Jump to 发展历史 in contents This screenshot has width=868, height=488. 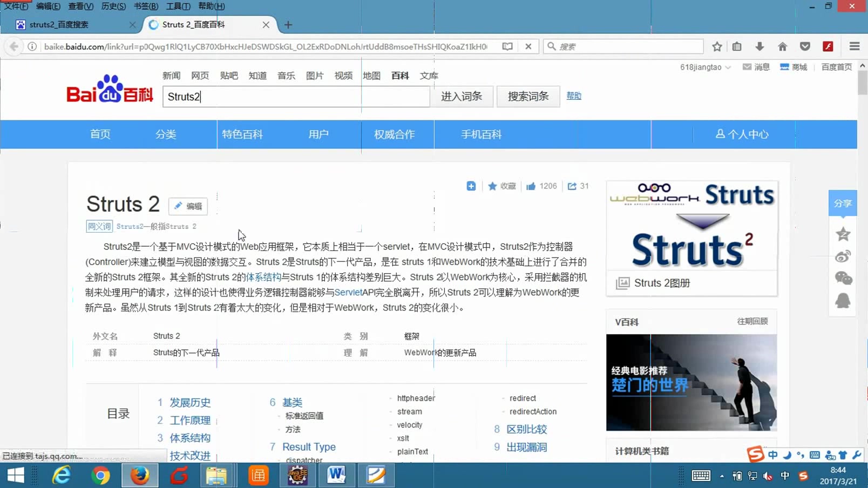tap(190, 403)
